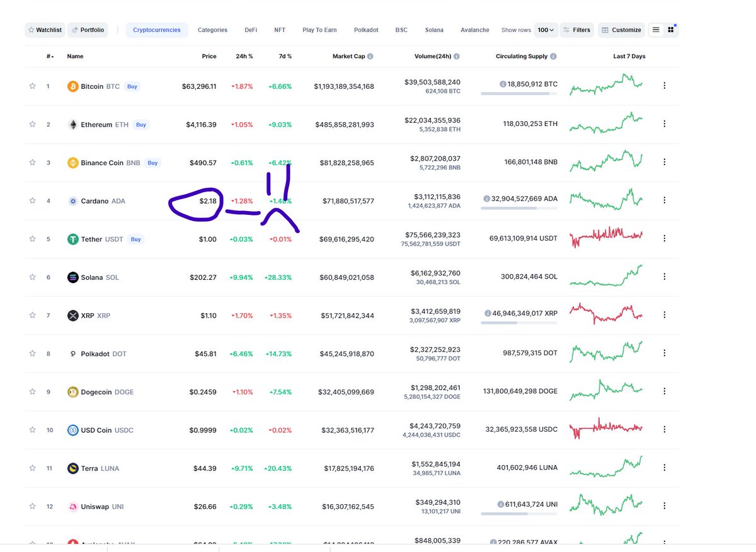
Task: Open the three-dot menu for Solana
Action: pos(664,277)
